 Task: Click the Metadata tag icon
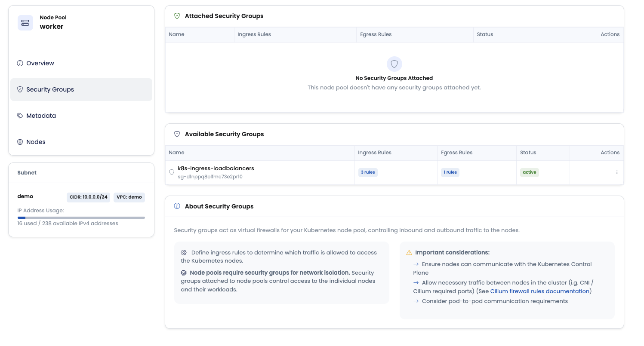coord(20,116)
